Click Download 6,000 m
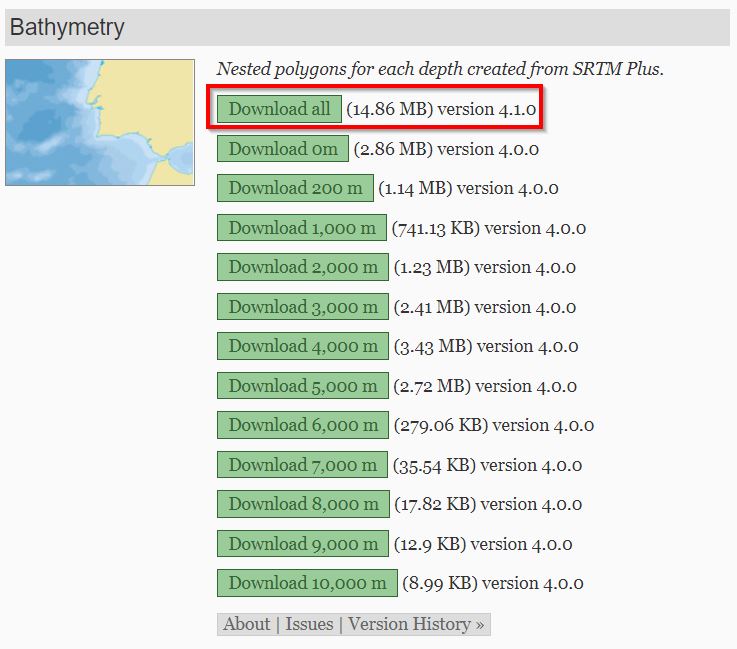The image size is (737, 649). (x=303, y=425)
